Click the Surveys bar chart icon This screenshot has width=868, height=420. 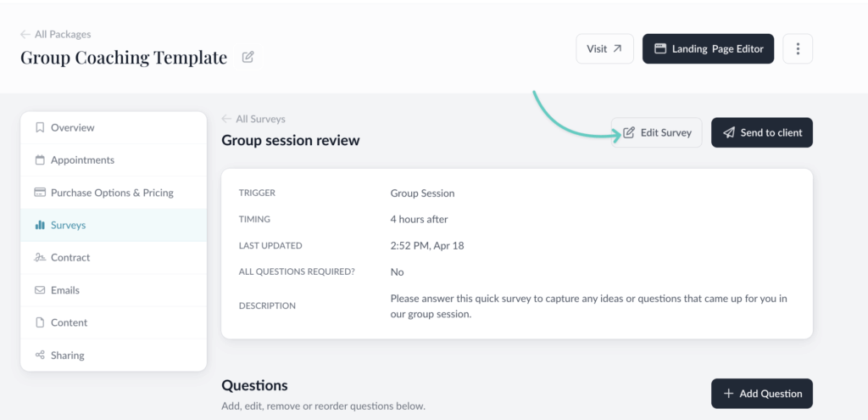pos(40,225)
